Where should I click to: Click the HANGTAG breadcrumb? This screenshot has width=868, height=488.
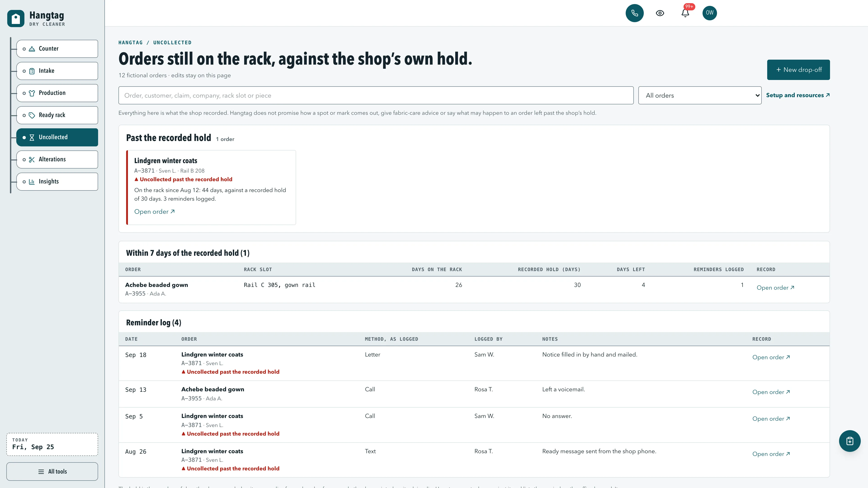(130, 42)
